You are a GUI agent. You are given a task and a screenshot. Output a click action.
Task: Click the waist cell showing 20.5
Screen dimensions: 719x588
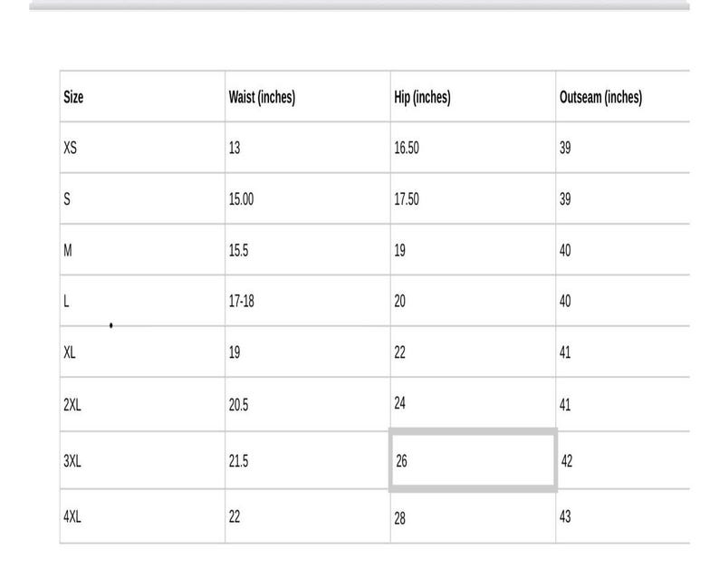click(308, 405)
